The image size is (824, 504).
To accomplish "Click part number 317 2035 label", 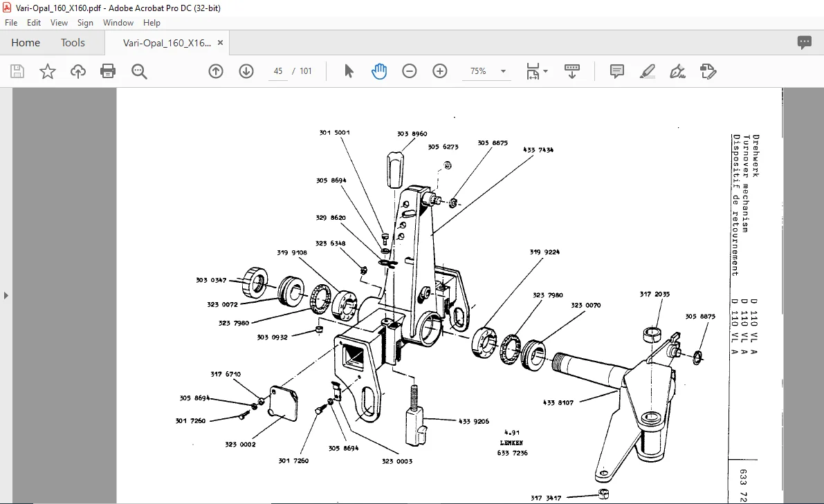I will point(654,294).
